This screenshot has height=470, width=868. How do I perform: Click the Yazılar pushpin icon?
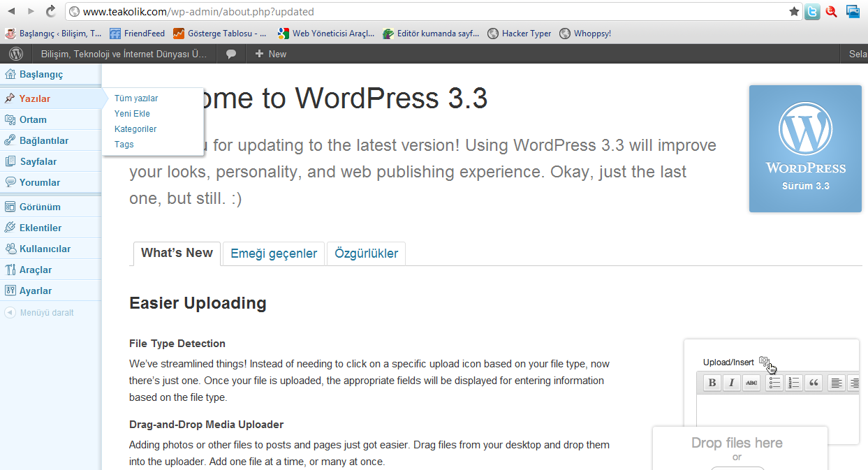click(10, 98)
